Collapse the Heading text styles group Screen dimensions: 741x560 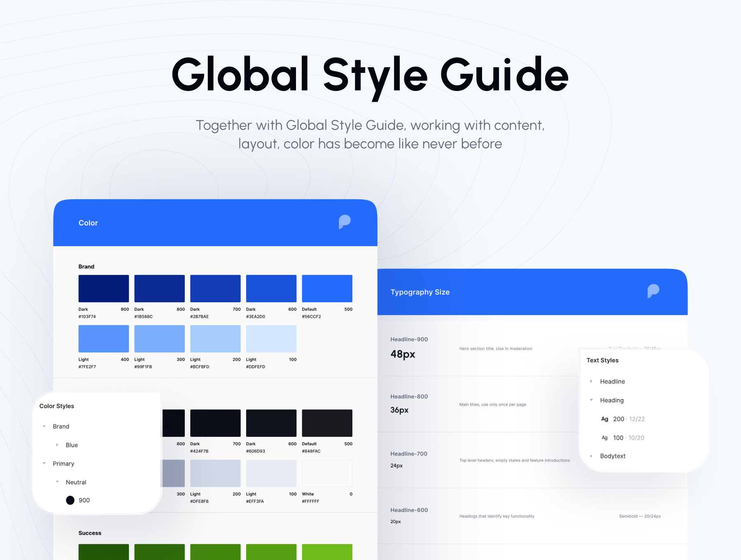coord(591,400)
